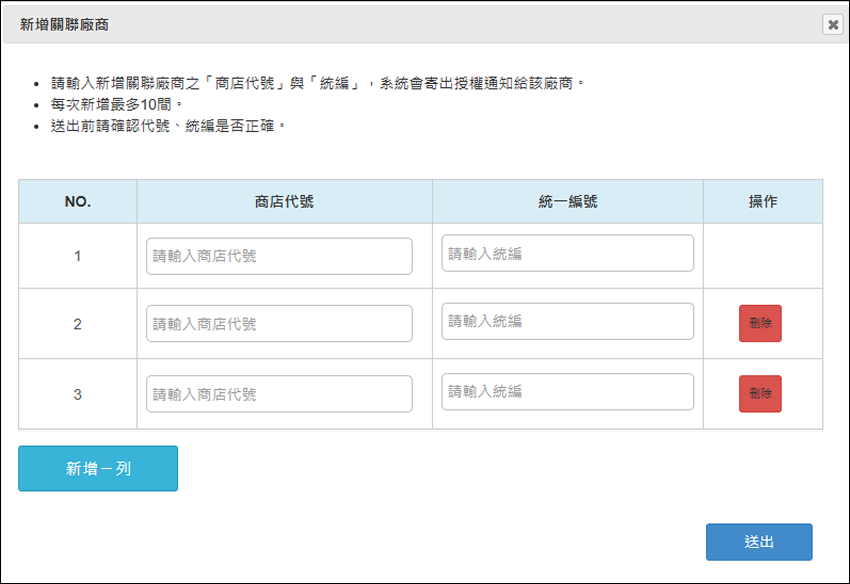This screenshot has height=584, width=850.
Task: Select row number 2 cell
Action: (78, 324)
